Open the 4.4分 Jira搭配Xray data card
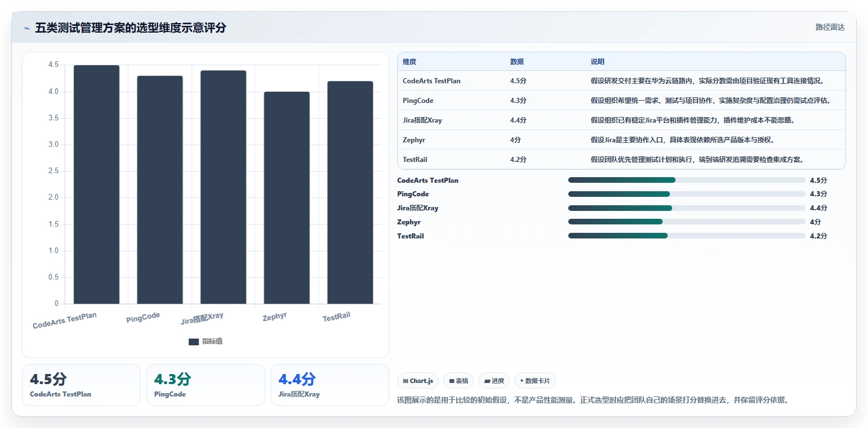 [x=330, y=385]
